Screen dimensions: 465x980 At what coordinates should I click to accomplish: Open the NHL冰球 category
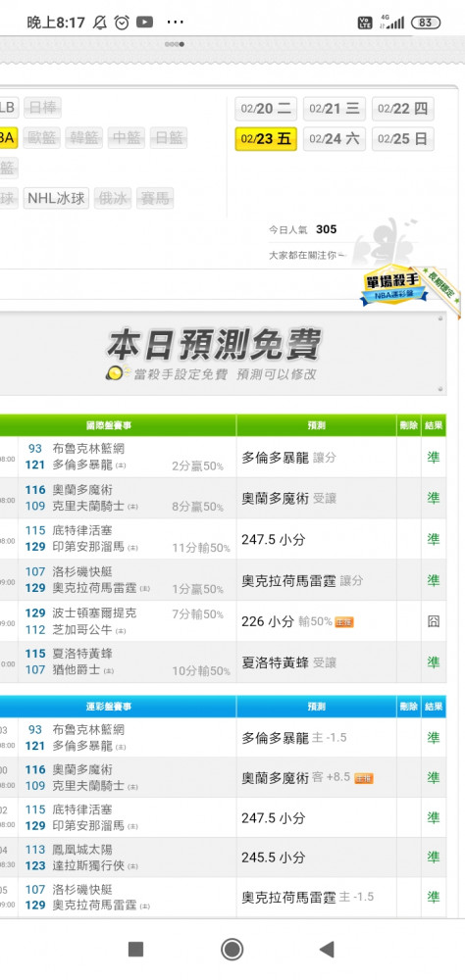click(56, 199)
